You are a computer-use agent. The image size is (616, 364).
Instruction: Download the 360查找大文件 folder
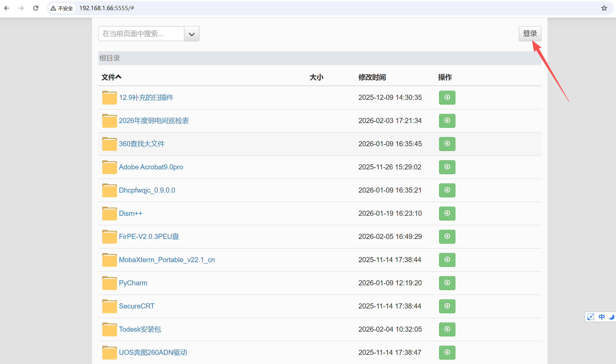click(x=447, y=144)
